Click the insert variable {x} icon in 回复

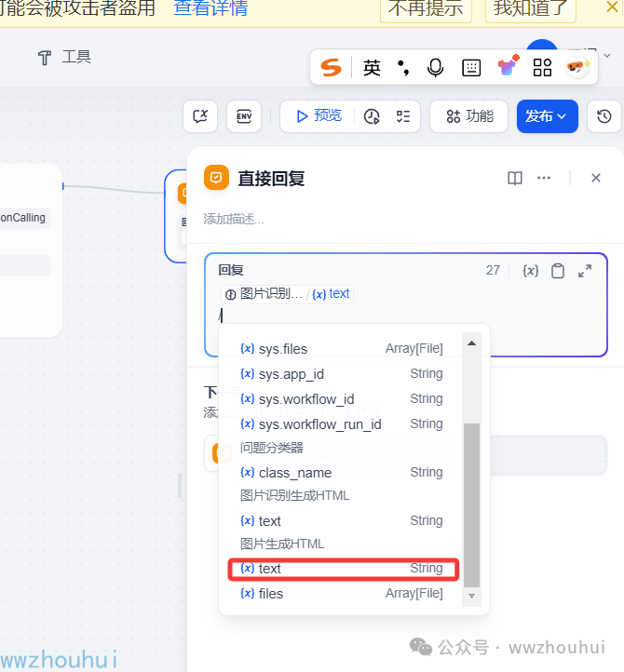(x=531, y=271)
